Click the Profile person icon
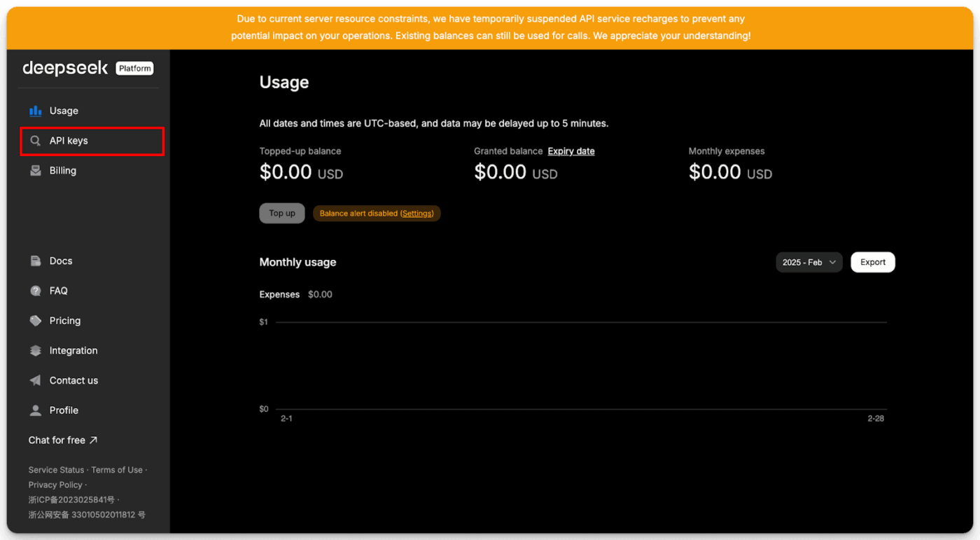The height and width of the screenshot is (540, 980). [35, 410]
